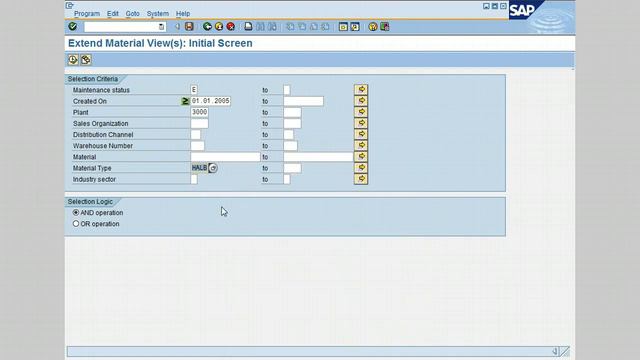
Task: Click the status bar resize grip corner
Action: click(565, 351)
